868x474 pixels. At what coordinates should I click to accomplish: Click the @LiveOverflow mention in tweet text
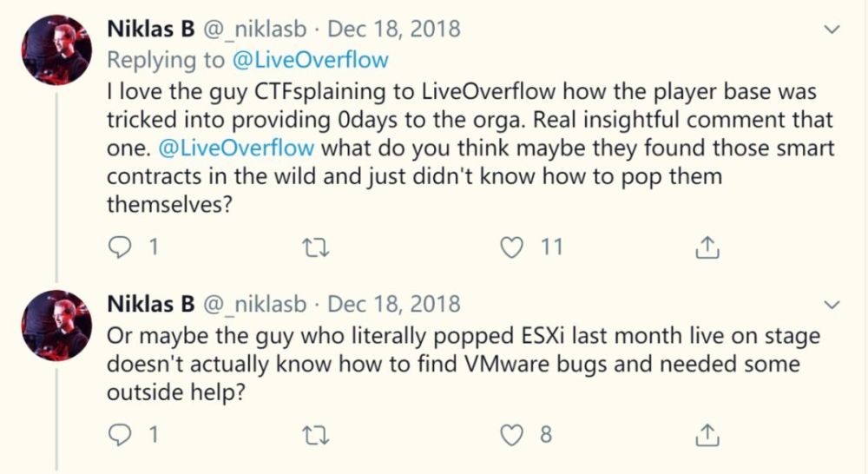(238, 148)
